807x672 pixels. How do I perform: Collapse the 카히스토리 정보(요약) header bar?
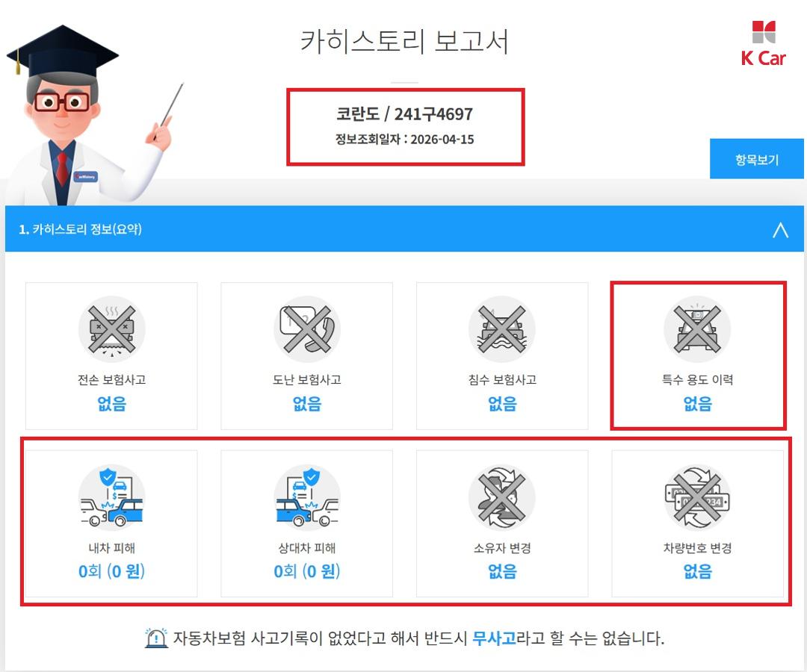pyautogui.click(x=404, y=228)
